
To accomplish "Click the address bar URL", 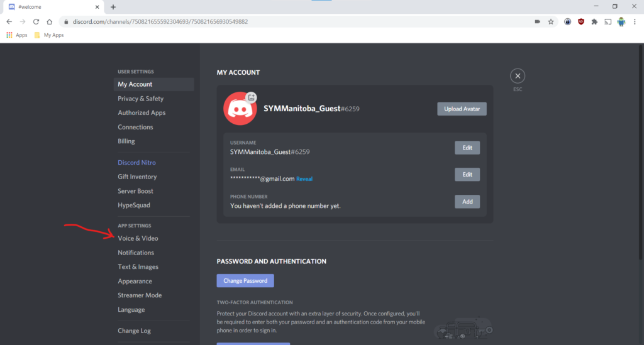I will point(160,22).
